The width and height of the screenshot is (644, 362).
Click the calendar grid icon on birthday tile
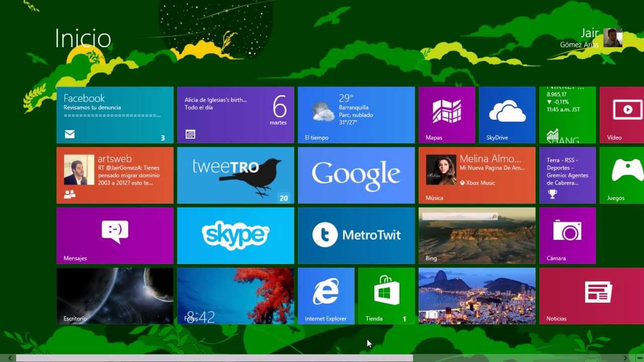(190, 134)
